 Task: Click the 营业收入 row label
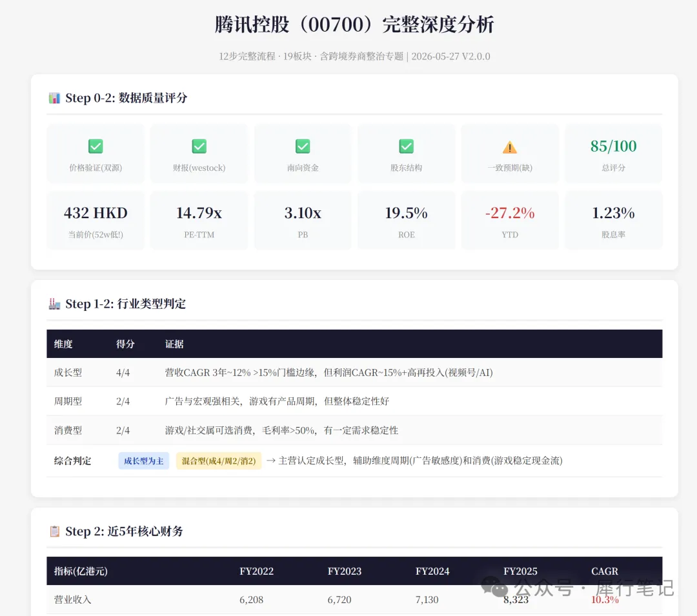tap(72, 600)
